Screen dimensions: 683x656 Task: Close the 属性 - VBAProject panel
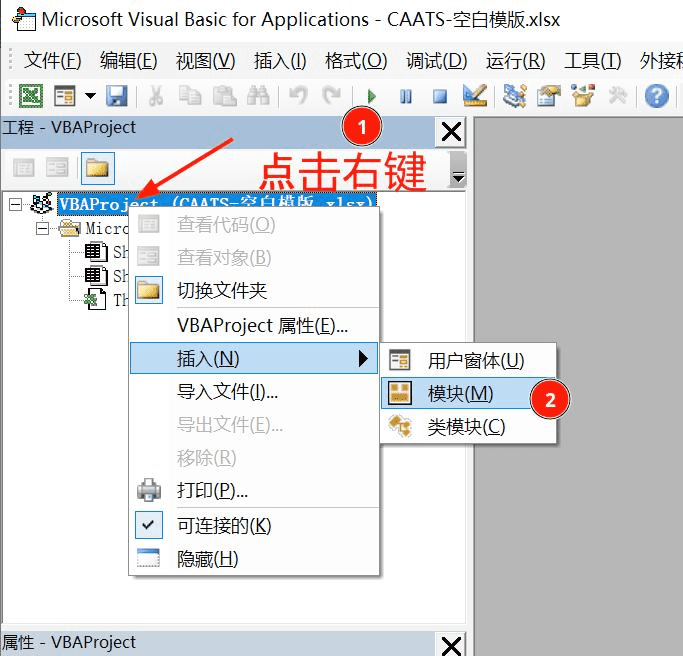coord(451,646)
